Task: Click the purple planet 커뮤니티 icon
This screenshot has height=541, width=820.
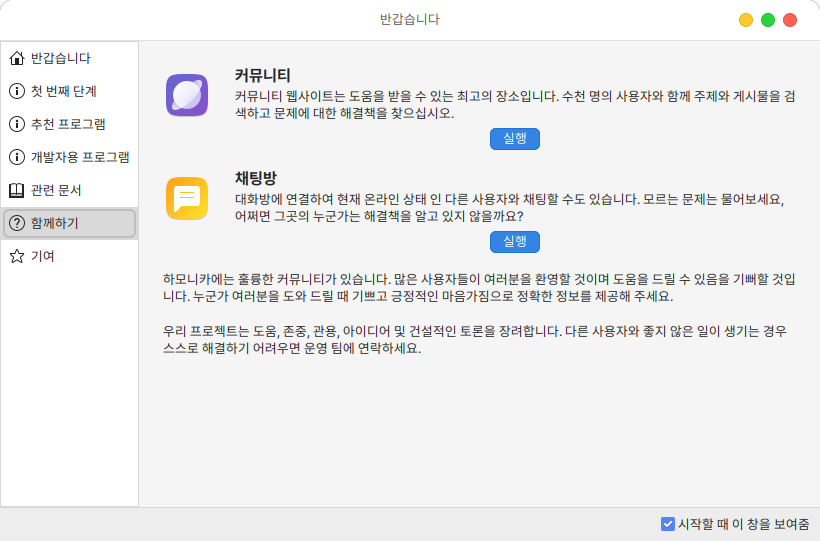Action: click(186, 96)
